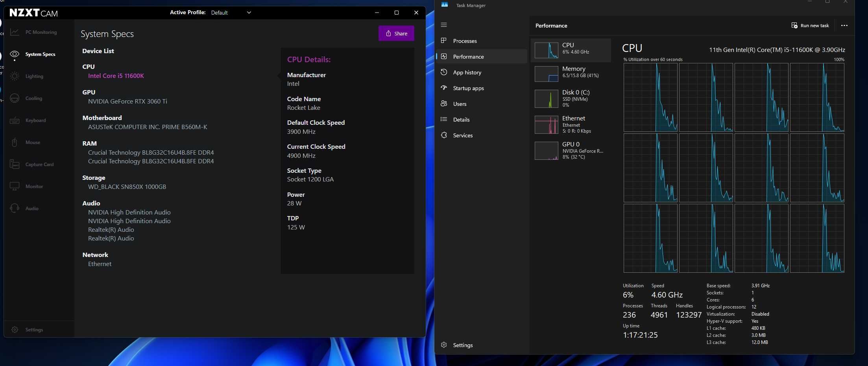Click the L3 cache 12.0 MB value

tap(759, 342)
